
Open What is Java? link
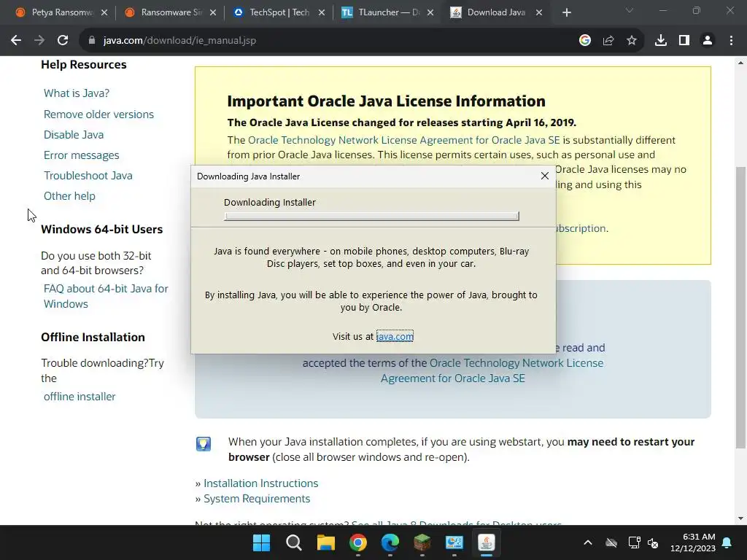point(76,93)
